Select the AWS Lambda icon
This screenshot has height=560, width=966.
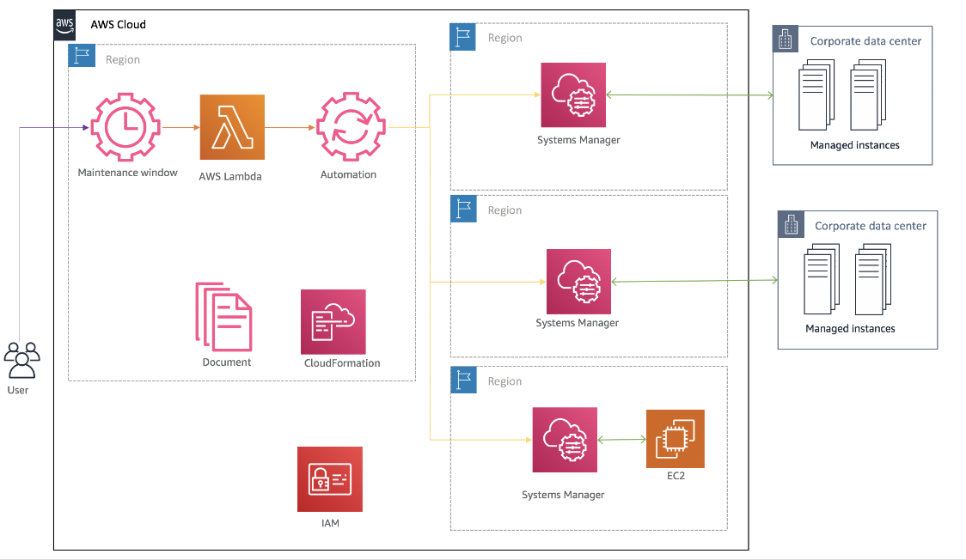[x=230, y=126]
